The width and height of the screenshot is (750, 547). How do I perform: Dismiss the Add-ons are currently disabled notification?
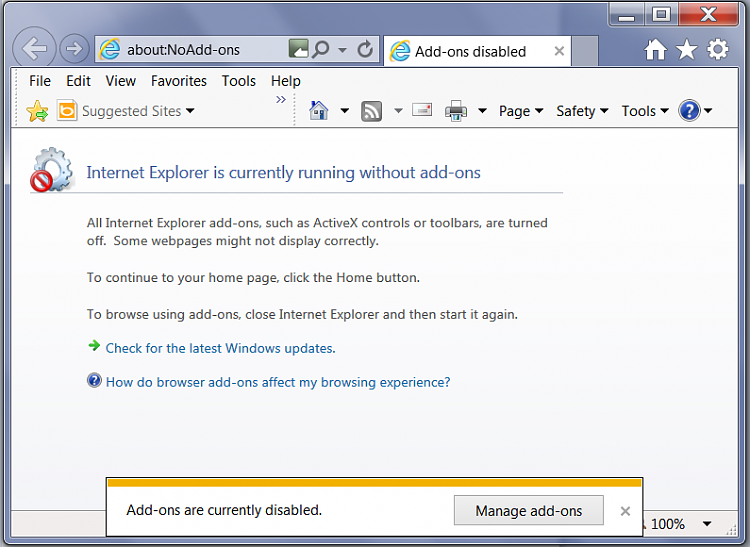(625, 511)
